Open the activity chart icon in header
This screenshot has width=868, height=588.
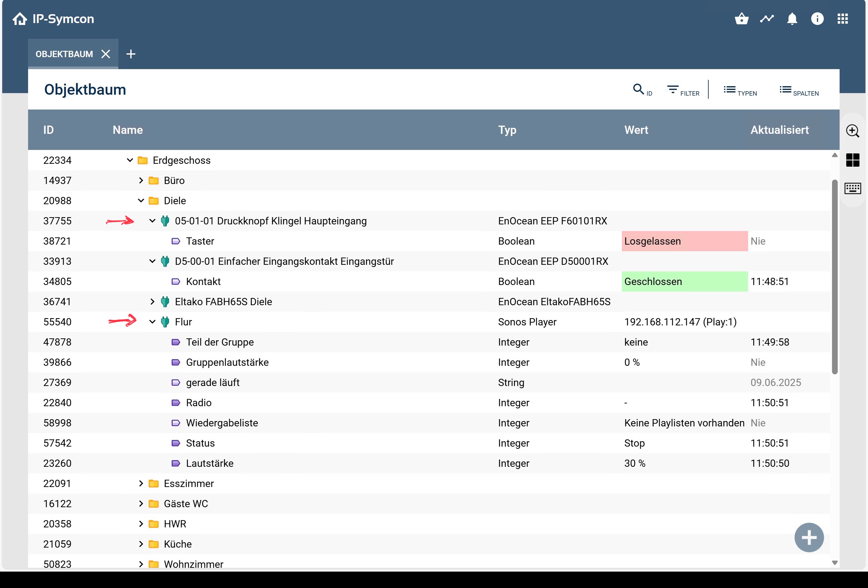pos(767,19)
